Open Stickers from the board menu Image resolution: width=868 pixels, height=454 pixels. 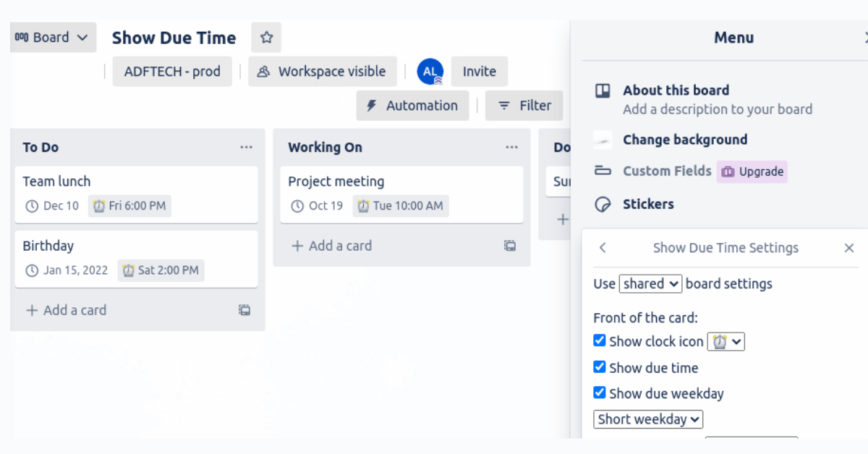[x=648, y=204]
